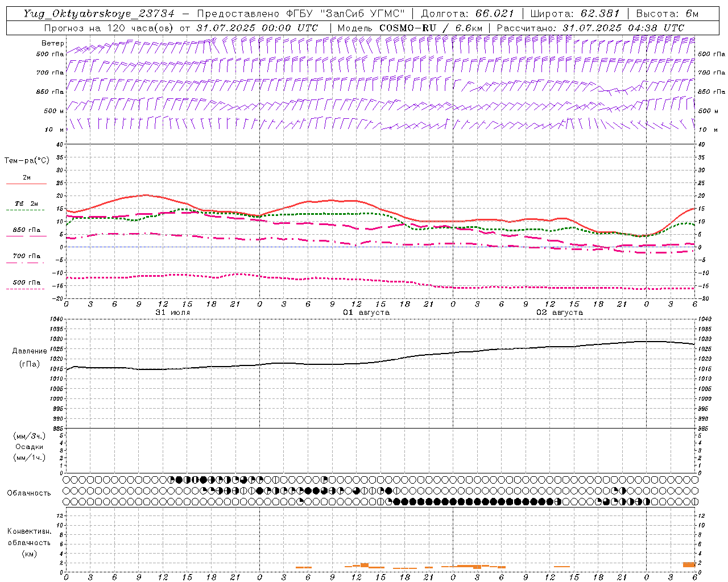Click the Рассчитано: 31.07.2025 04:38 UTC timestamp
Screen dimensions: 728x582
[x=590, y=28]
